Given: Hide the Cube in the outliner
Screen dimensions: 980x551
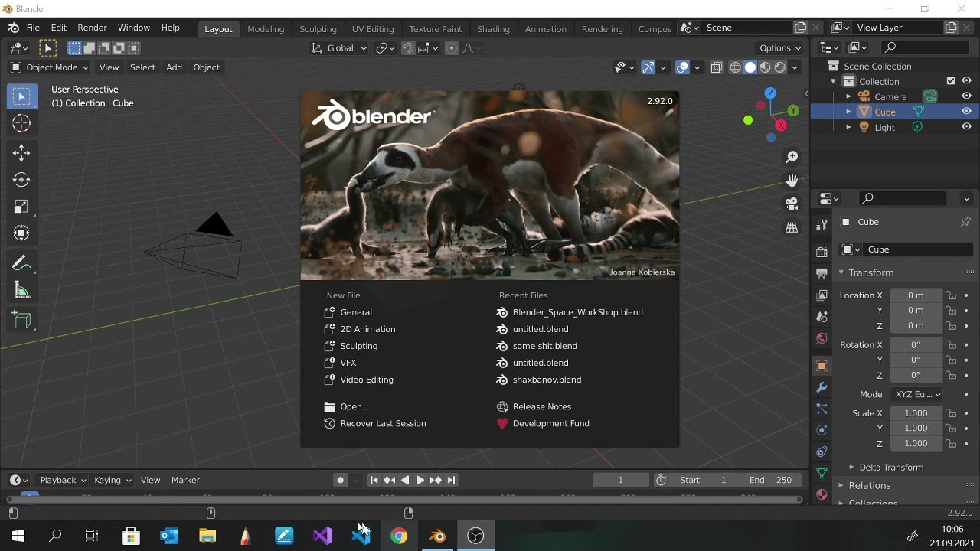Looking at the screenshot, I should tap(966, 112).
